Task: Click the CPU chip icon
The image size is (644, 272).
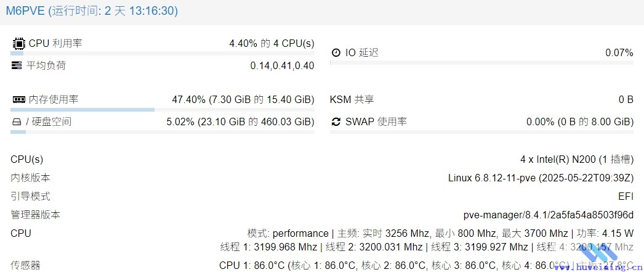Action: click(x=18, y=44)
